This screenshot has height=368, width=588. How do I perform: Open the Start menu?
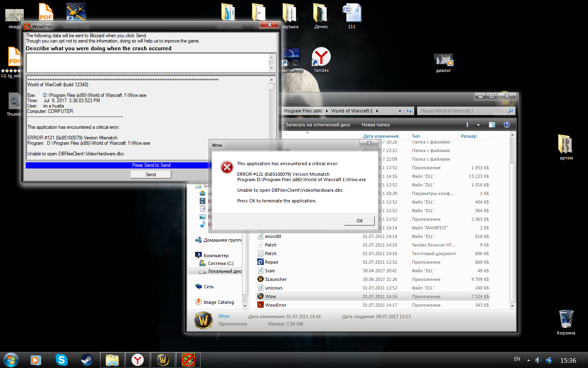click(11, 360)
